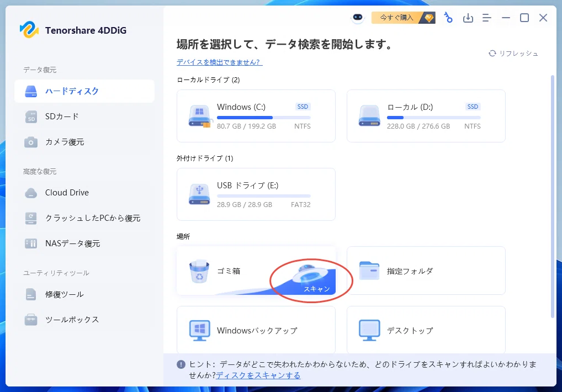Open the hamburger menu icon
This screenshot has width=562, height=392.
487,18
